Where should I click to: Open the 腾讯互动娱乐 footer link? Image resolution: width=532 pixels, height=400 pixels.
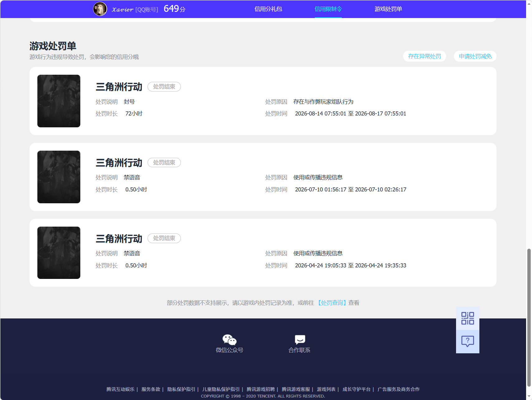point(120,389)
